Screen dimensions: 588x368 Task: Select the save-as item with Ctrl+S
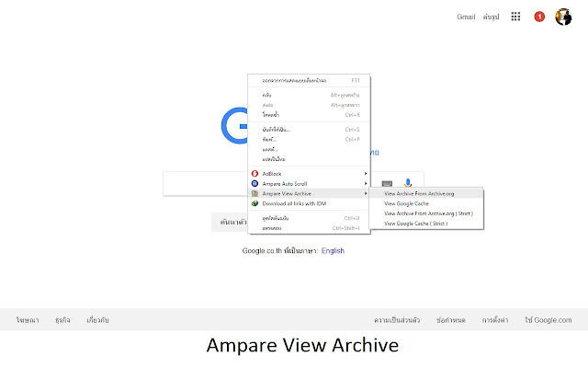pos(309,130)
